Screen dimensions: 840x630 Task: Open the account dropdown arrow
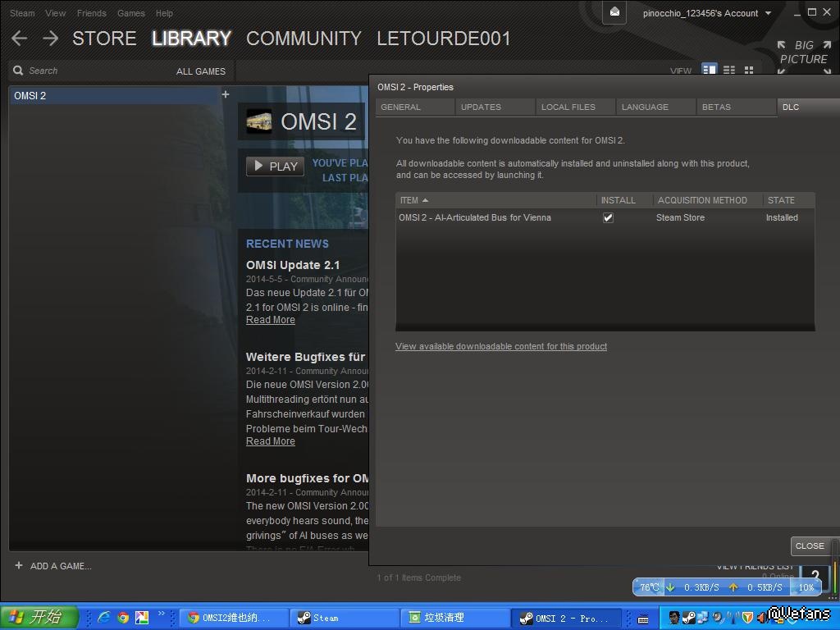coord(768,13)
